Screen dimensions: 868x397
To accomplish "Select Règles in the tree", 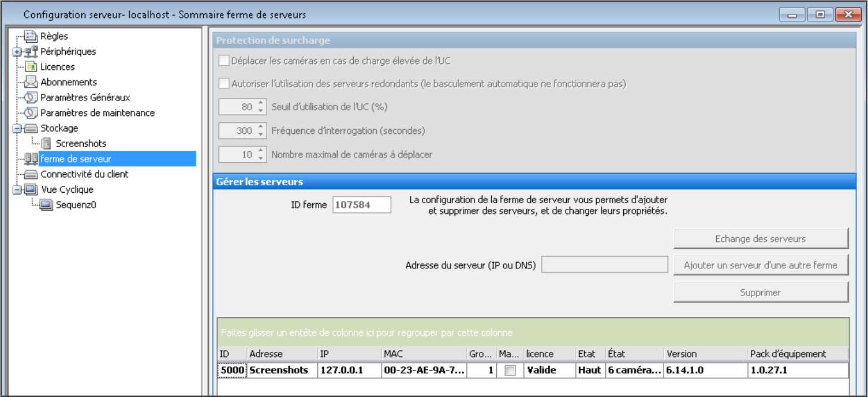I will point(54,36).
